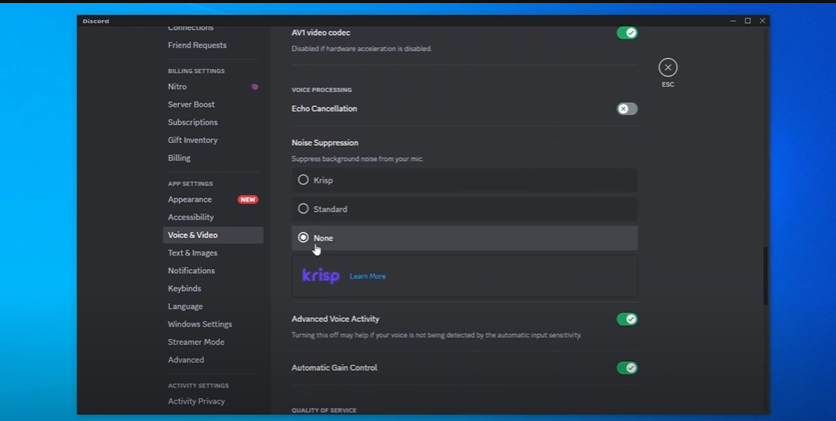Select the Krisp noise suppression option

click(x=464, y=180)
